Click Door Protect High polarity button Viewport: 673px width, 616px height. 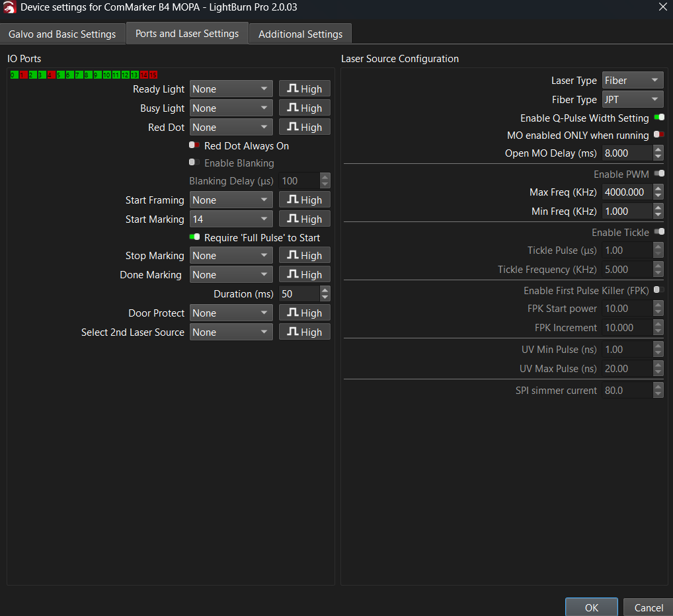pos(304,313)
